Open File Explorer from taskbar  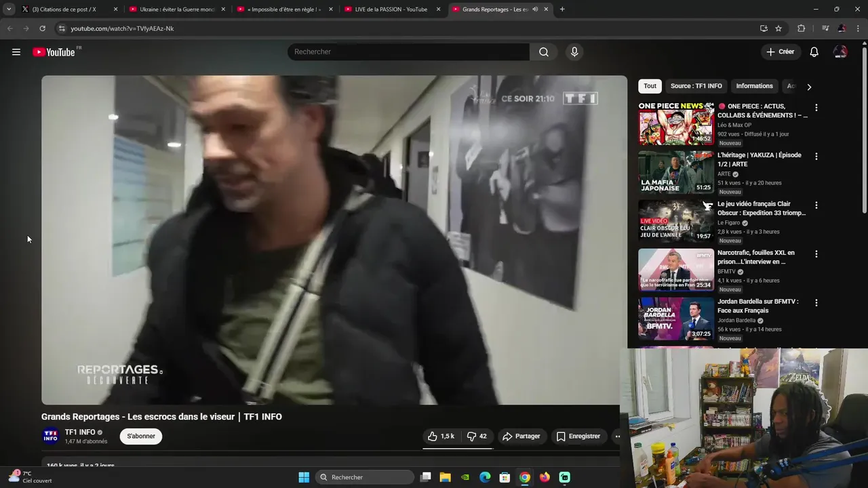pos(445,477)
